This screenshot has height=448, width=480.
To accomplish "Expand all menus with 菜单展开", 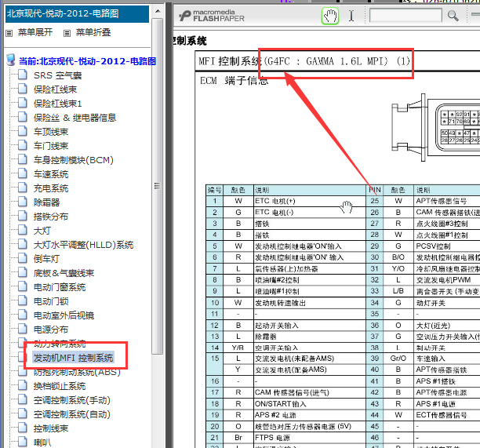I will [35, 32].
